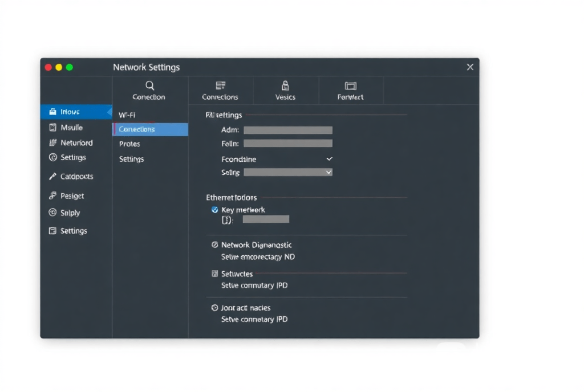Select Settings in the middle list
The image size is (584, 392).
[132, 159]
